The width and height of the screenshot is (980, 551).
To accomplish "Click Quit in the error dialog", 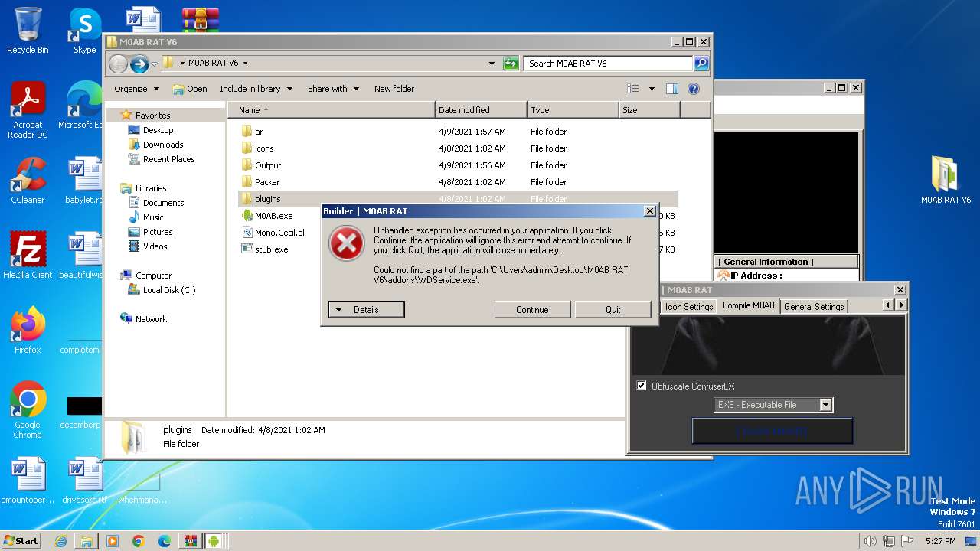I will point(612,310).
